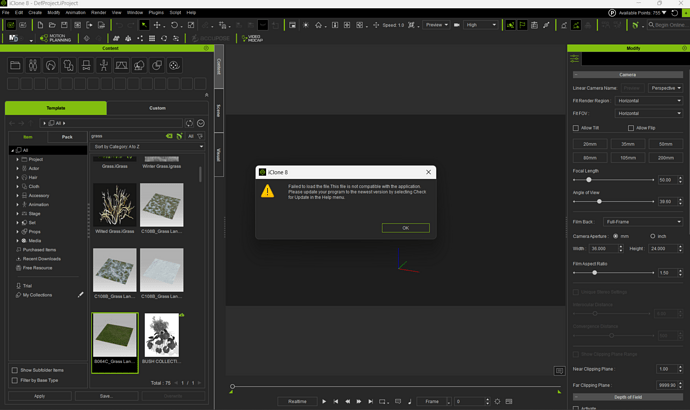Choose the Move Object tool

tap(157, 25)
